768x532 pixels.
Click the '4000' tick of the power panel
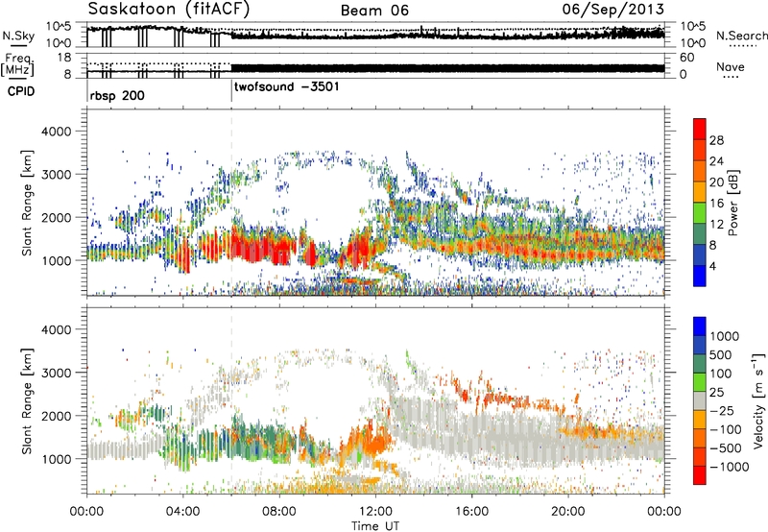[x=56, y=132]
